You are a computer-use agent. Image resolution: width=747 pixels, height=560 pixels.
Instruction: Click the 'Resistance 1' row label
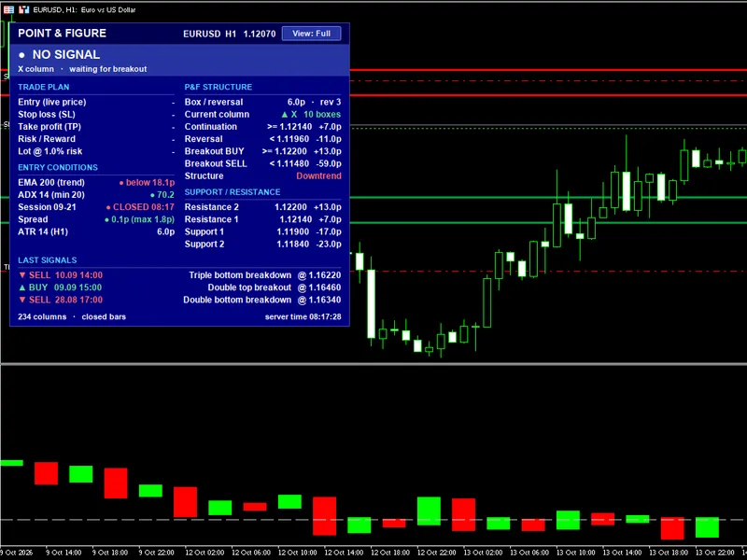pos(212,219)
